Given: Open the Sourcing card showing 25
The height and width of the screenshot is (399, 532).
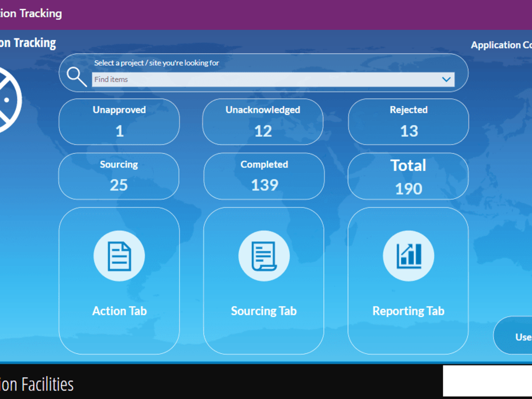Looking at the screenshot, I should [119, 176].
